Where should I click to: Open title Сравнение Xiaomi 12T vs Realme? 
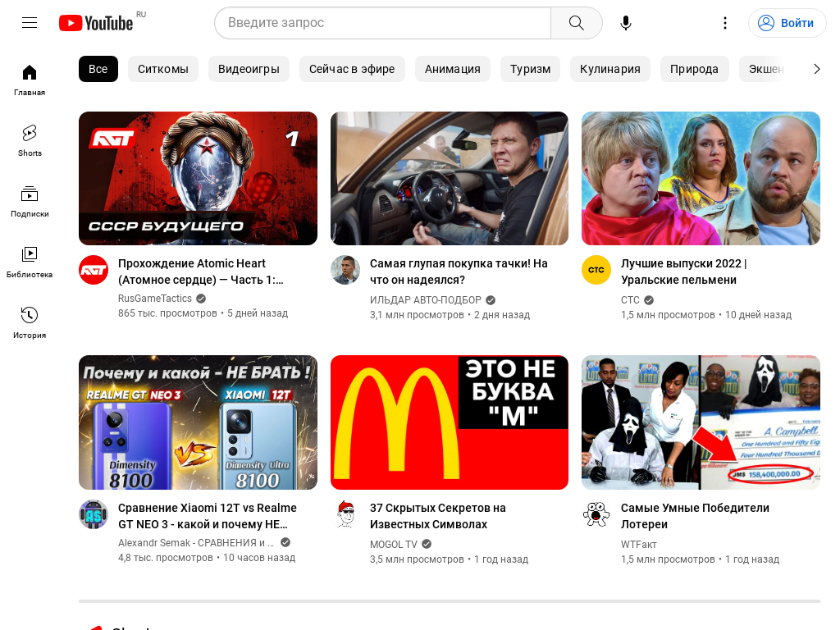[208, 516]
